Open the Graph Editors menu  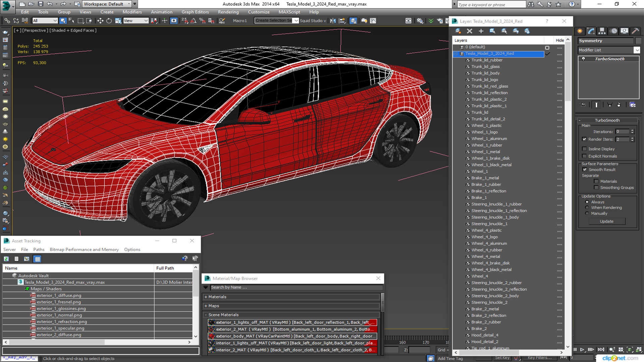195,12
